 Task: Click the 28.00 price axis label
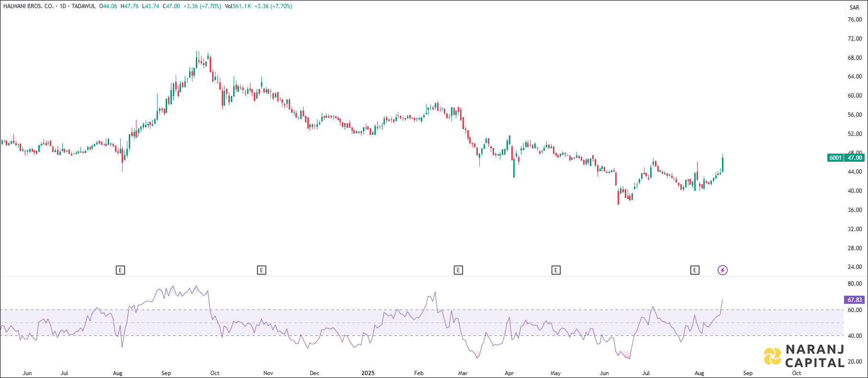point(855,248)
